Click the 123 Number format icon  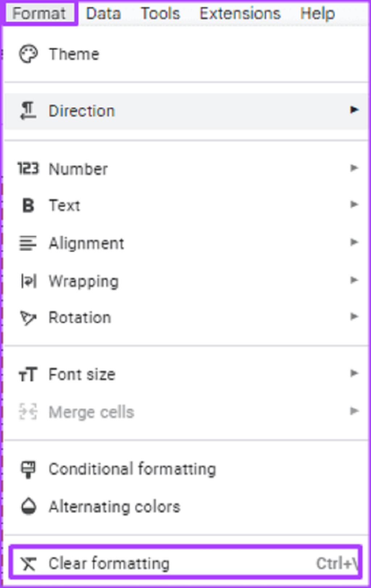coord(28,169)
